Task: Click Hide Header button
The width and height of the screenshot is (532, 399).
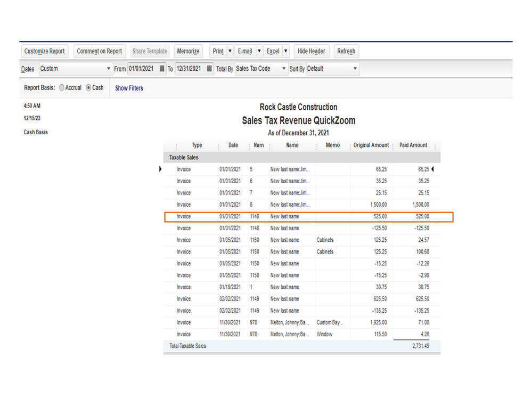Action: (x=311, y=51)
